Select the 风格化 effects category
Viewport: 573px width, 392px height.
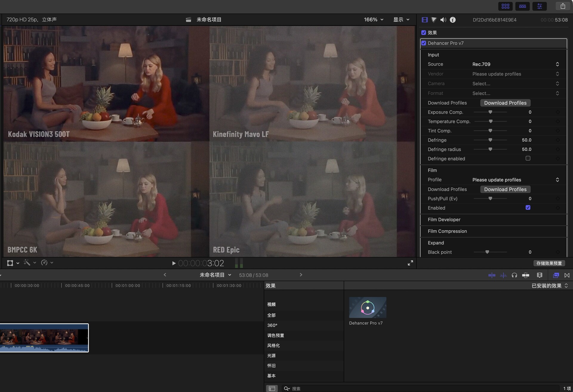pos(273,345)
